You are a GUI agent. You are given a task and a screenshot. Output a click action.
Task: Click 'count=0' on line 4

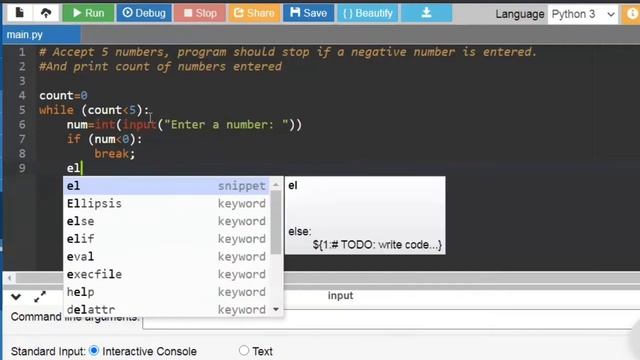[63, 96]
